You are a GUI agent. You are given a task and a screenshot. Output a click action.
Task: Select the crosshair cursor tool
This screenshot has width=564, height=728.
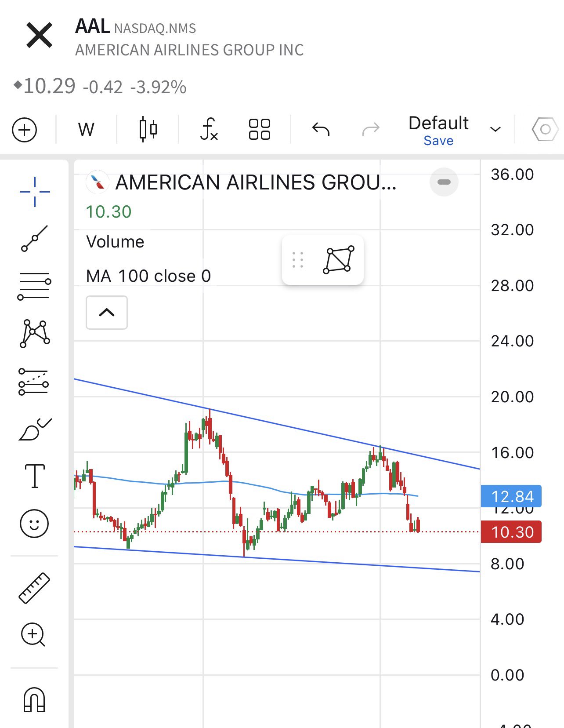tap(35, 192)
